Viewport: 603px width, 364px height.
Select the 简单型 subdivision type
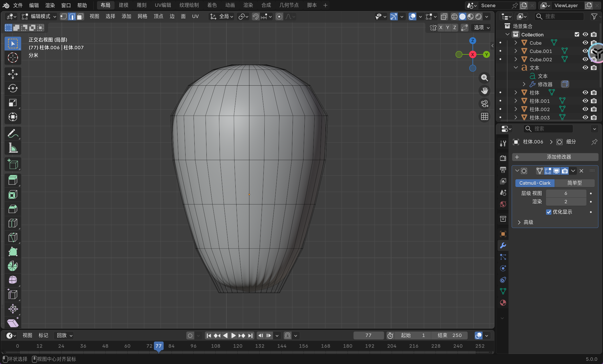point(574,183)
